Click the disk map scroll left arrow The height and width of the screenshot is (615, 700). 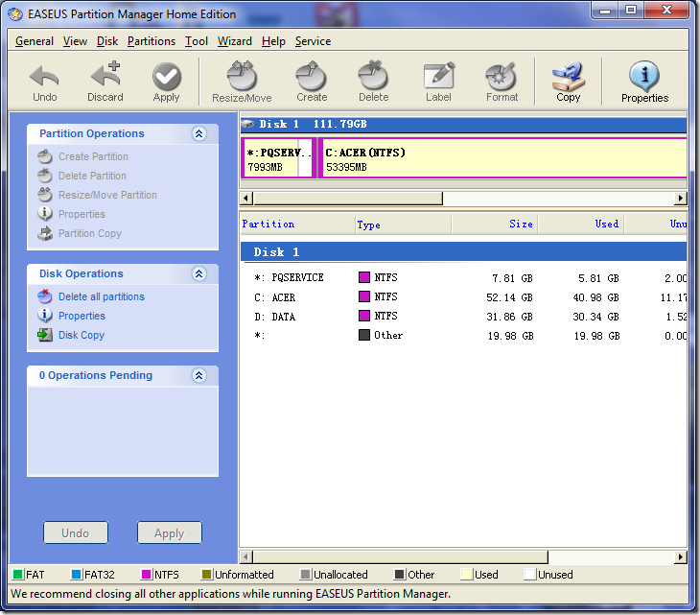point(246,198)
